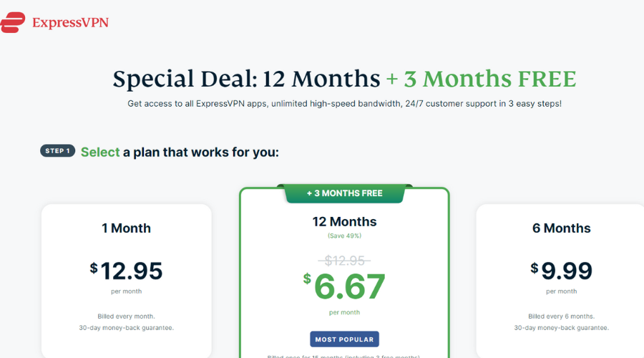The image size is (644, 358).
Task: Click the green + 3 Months FREE headline text
Action: pyautogui.click(x=482, y=79)
